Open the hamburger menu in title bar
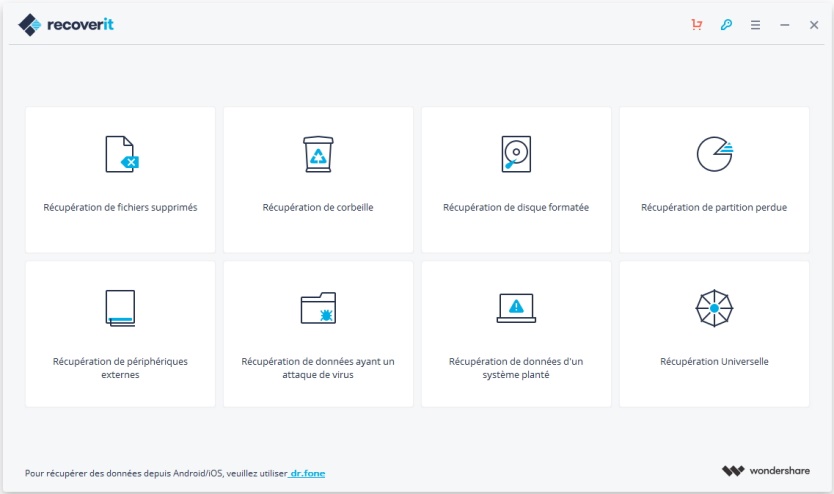Screen dimensions: 834x494 point(756,25)
